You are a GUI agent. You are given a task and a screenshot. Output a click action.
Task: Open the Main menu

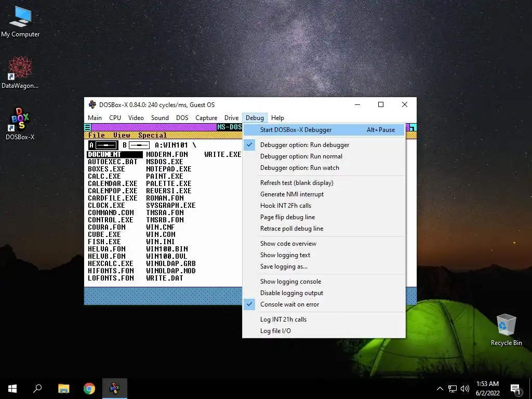click(95, 118)
